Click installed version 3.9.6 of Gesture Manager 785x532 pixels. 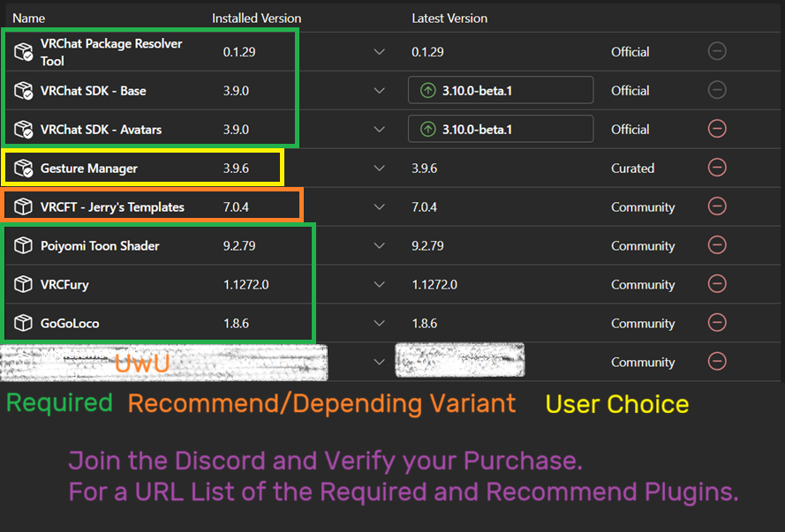236,169
